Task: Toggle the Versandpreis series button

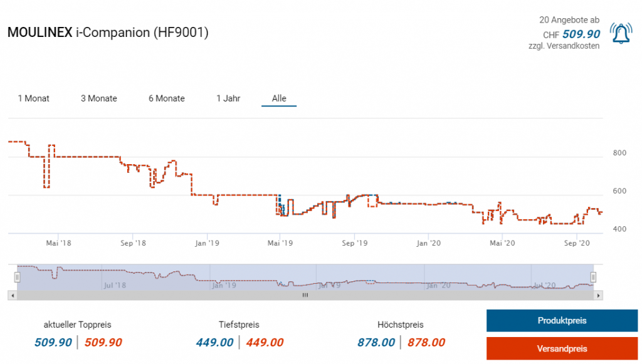Action: click(x=562, y=348)
